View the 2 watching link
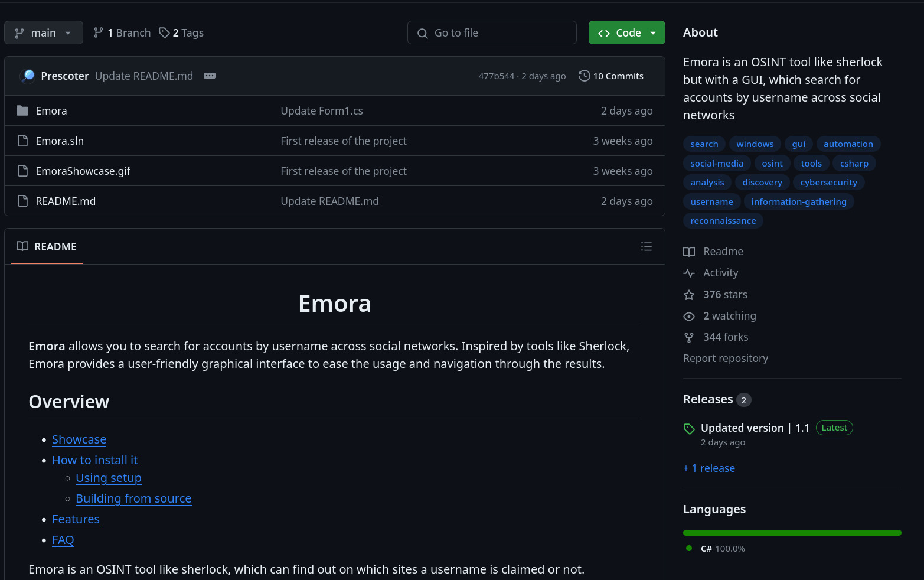 [x=720, y=316]
